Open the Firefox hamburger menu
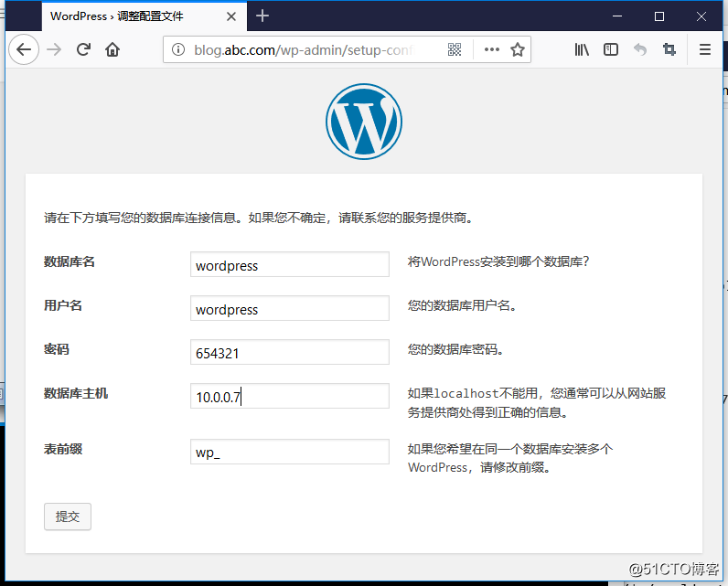Image resolution: width=728 pixels, height=586 pixels. (x=705, y=49)
